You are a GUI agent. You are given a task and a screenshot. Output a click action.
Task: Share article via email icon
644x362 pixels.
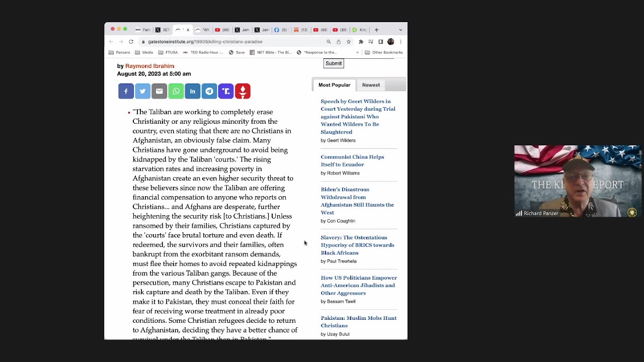(x=159, y=91)
